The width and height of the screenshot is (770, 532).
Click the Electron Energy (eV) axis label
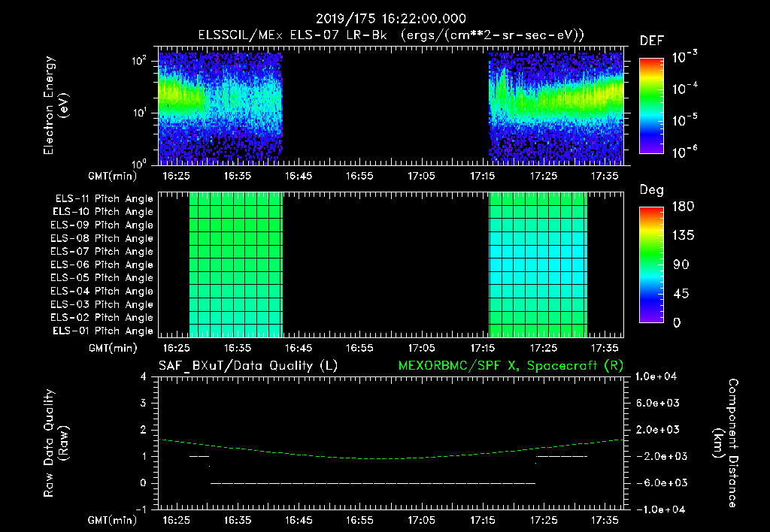55,105
